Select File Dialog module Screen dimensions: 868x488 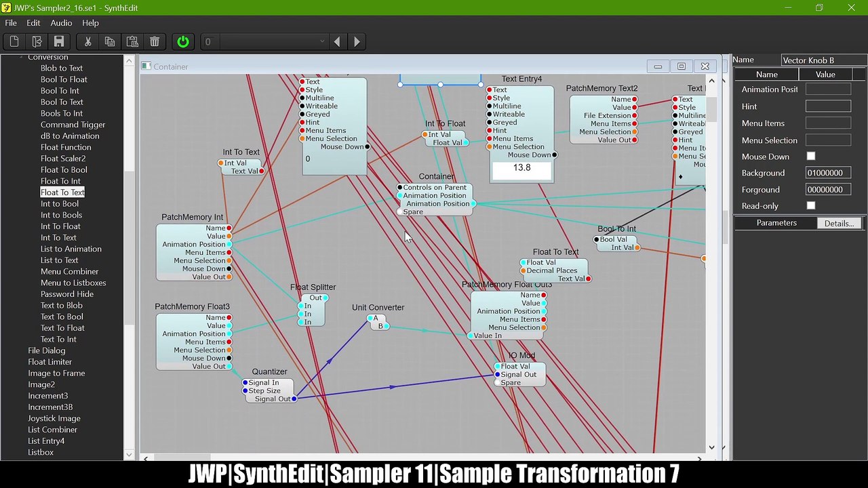point(47,351)
